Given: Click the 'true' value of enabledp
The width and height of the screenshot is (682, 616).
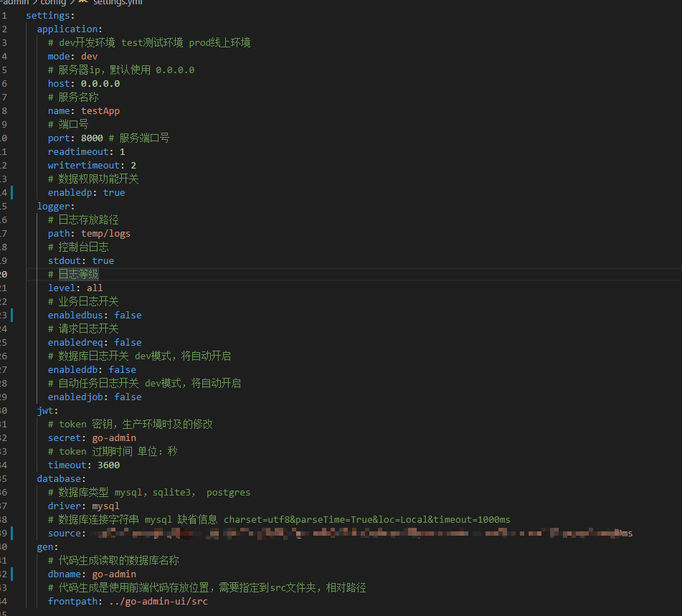Looking at the screenshot, I should tap(114, 193).
